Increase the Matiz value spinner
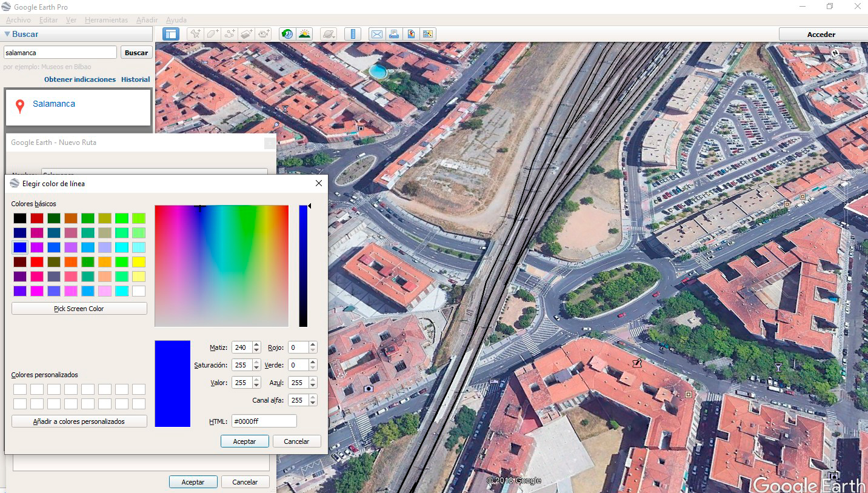Viewport: 868px width, 493px height. [x=256, y=345]
